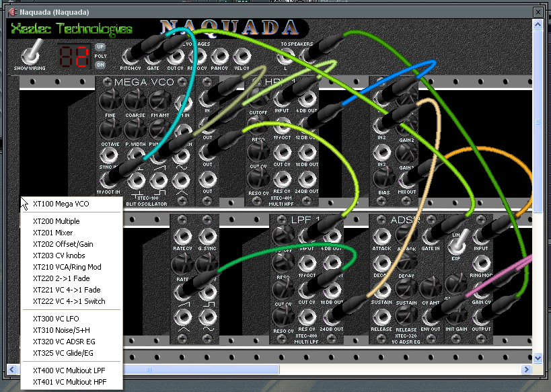Click the VEL CV output jack

(242, 56)
